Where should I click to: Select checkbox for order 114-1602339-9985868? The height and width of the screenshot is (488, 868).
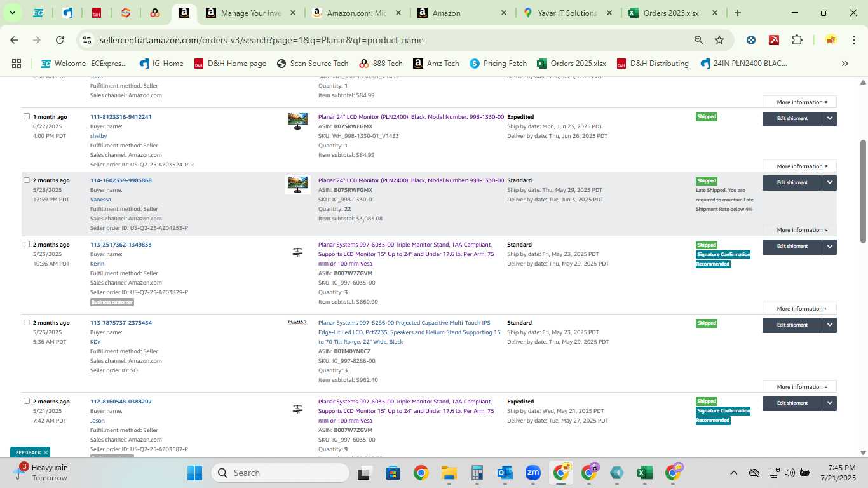point(27,180)
